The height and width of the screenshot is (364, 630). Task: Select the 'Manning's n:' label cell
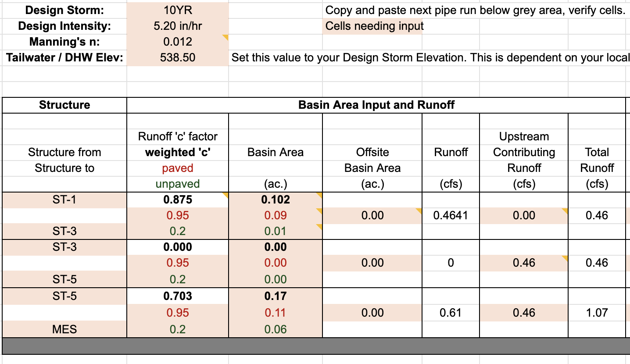pyautogui.click(x=64, y=42)
